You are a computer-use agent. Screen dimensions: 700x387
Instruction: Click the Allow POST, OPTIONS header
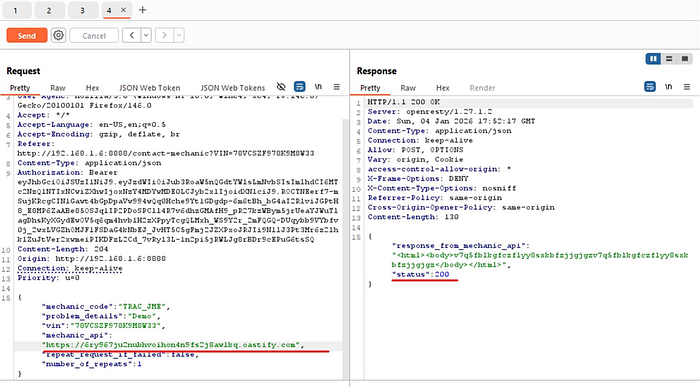(415, 150)
